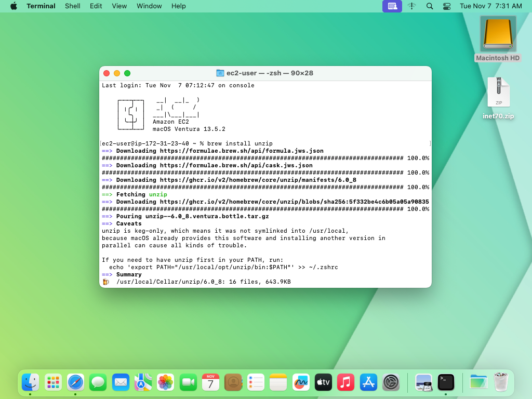The image size is (532, 399).
Task: Click the green 'unzip' word after Fetching
Action: (158, 194)
